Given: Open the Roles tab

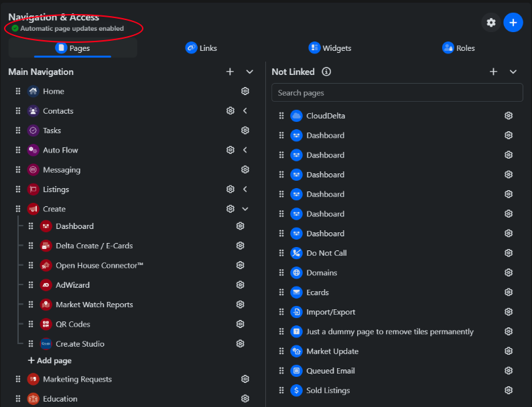Looking at the screenshot, I should click(458, 48).
